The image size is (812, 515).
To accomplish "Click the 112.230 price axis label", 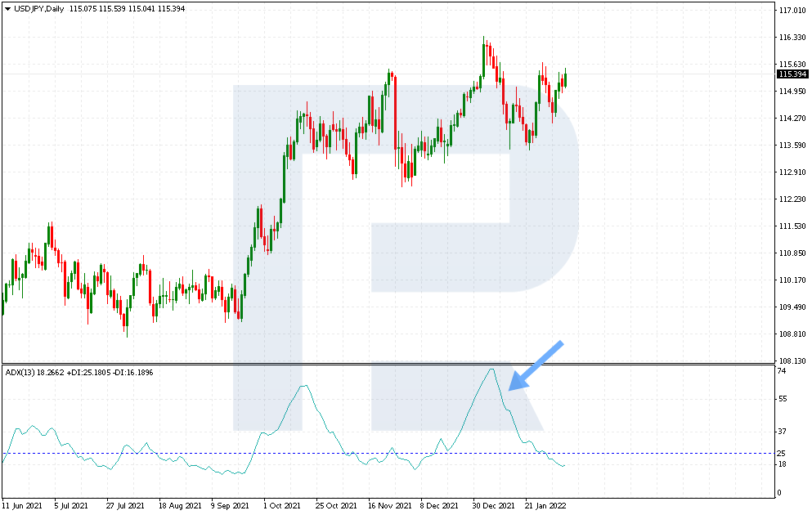I will point(792,199).
